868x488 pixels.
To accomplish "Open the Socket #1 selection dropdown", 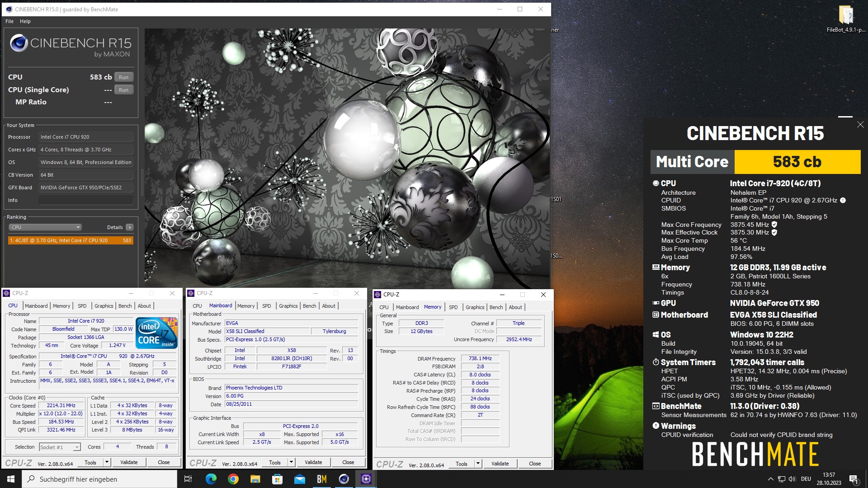I will (60, 447).
